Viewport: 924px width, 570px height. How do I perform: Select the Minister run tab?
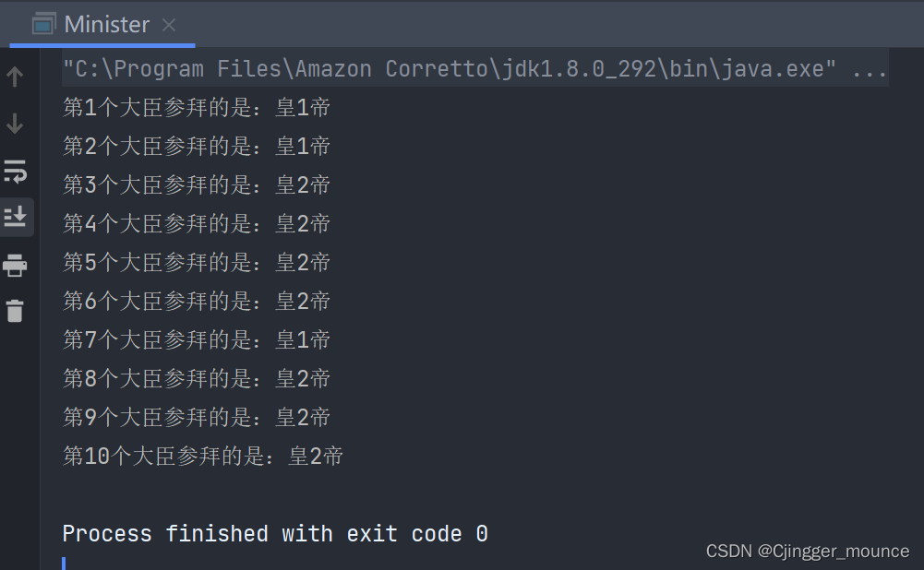102,25
